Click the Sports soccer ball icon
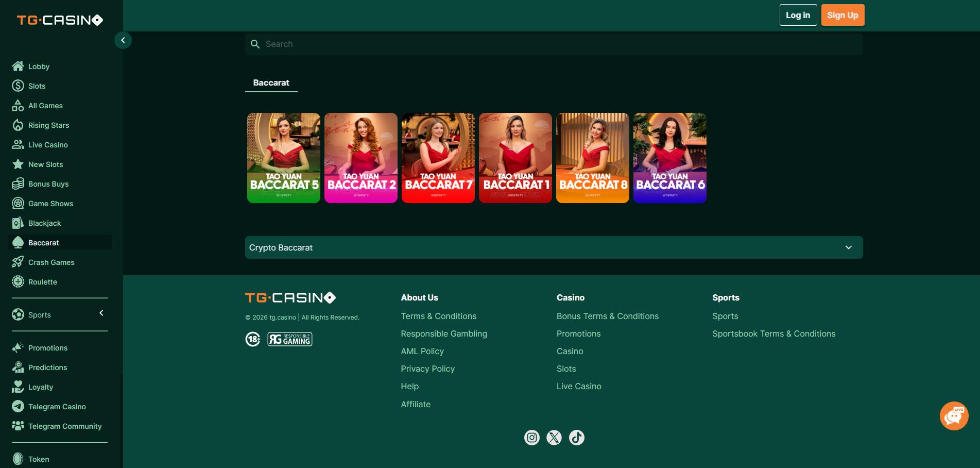The height and width of the screenshot is (468, 980). tap(18, 314)
